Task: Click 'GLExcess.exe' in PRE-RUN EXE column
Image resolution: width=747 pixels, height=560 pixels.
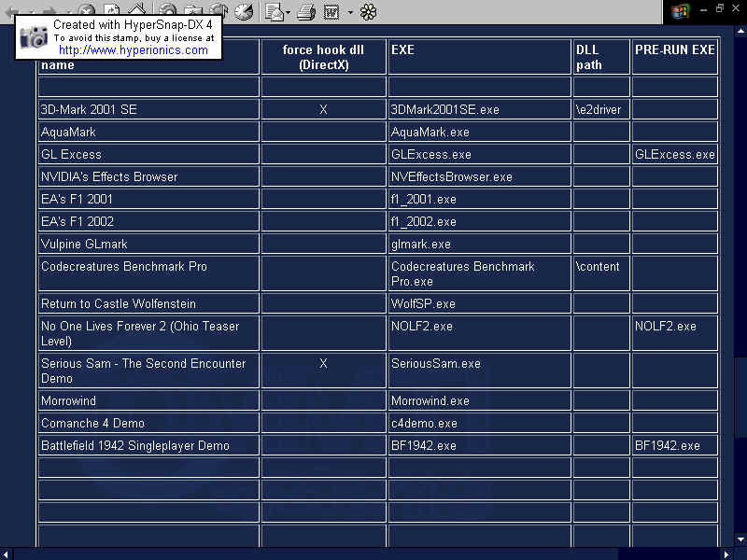Action: pos(674,154)
